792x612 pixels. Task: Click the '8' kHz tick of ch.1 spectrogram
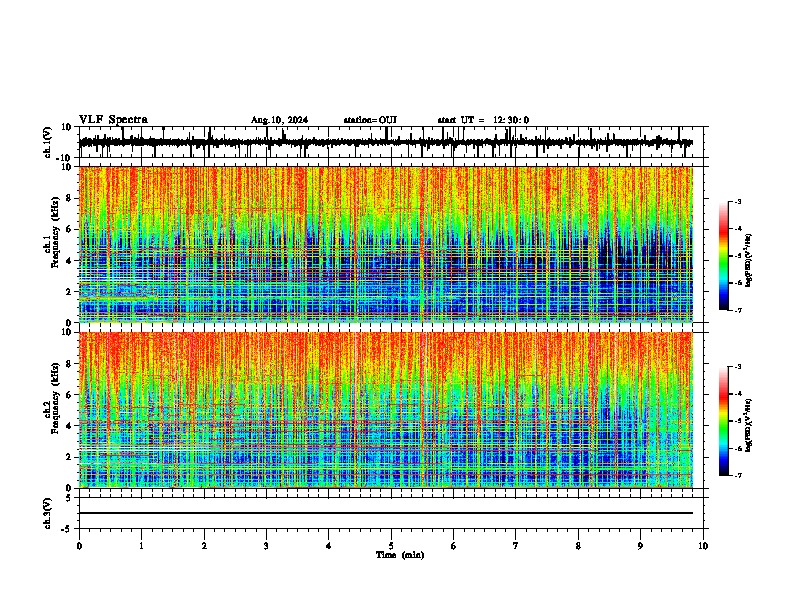(70, 198)
